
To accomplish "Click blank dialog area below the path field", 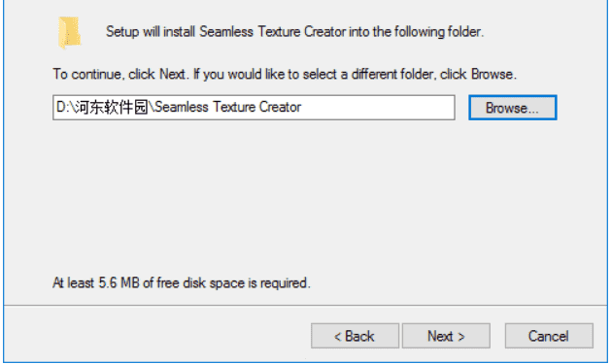I will pos(304,195).
